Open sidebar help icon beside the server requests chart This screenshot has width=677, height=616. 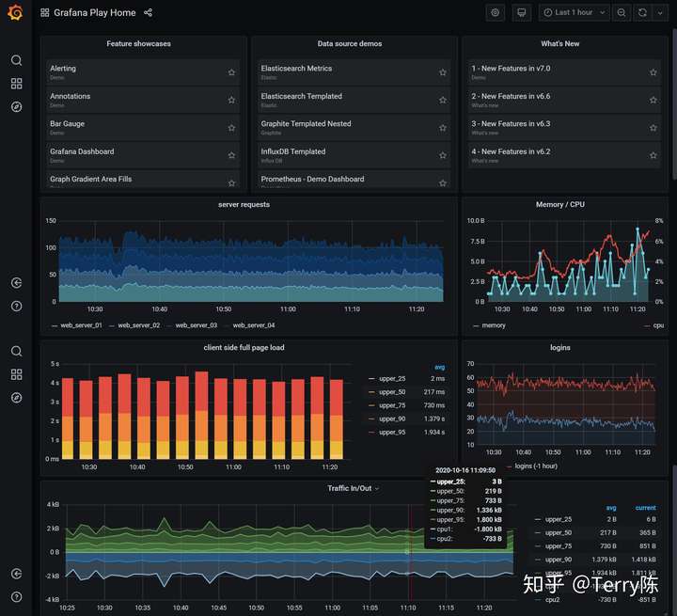(16, 307)
